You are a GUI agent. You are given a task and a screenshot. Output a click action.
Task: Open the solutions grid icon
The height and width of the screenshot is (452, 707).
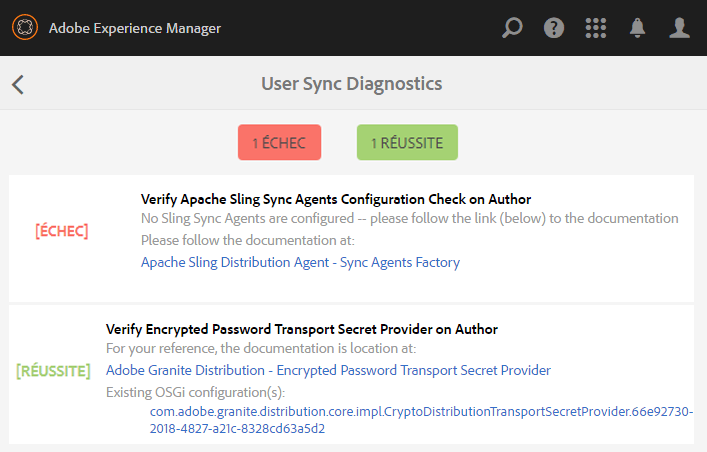click(596, 28)
